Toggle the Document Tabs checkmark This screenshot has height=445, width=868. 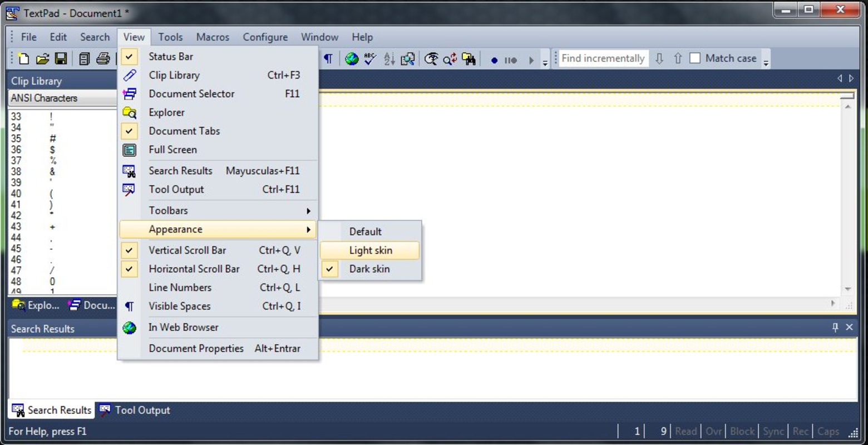(x=129, y=131)
